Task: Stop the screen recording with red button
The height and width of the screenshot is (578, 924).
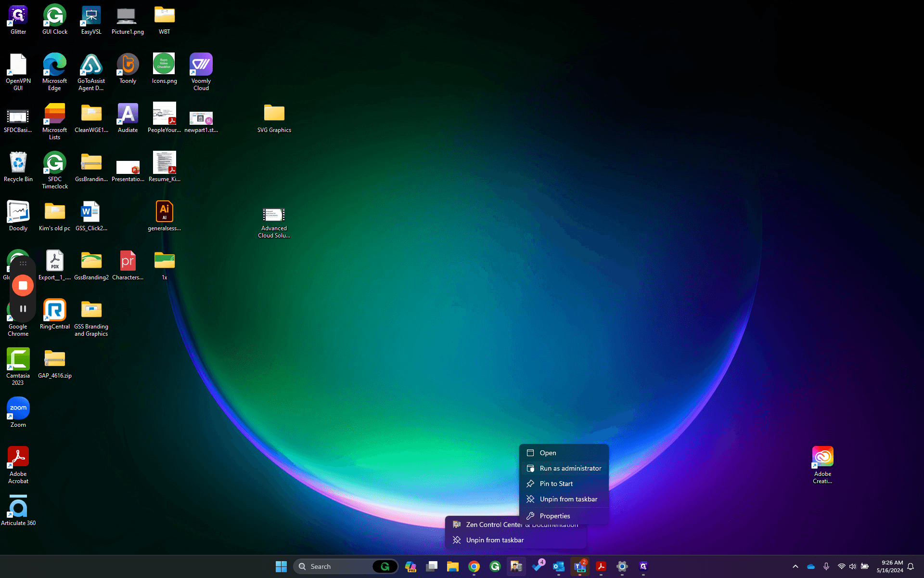Action: (23, 285)
